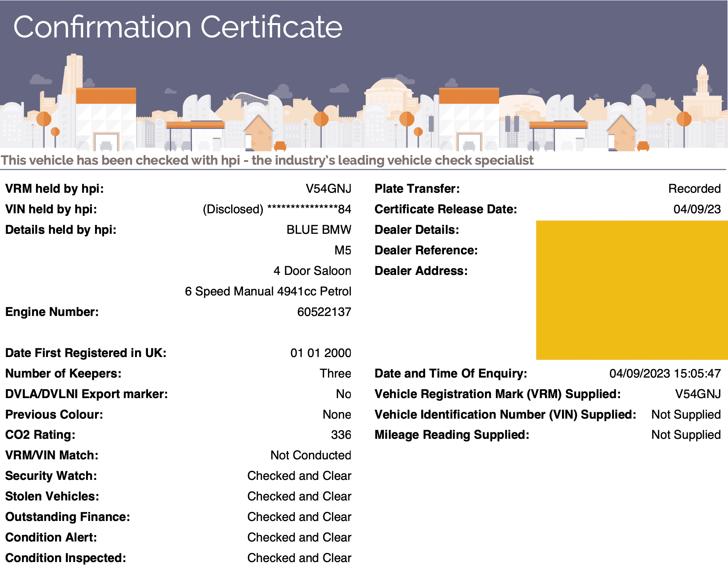The height and width of the screenshot is (575, 728).
Task: Click the 'Confirmation Certificate' title
Action: [x=178, y=27]
